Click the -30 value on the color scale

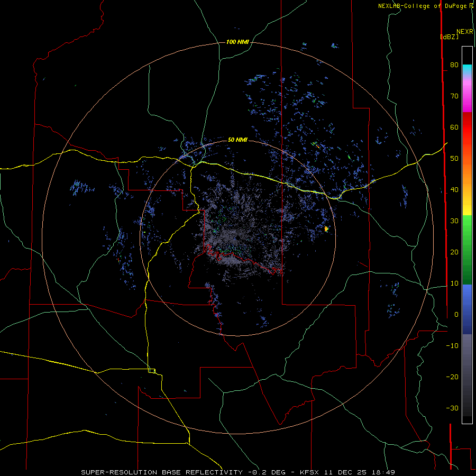(x=452, y=408)
